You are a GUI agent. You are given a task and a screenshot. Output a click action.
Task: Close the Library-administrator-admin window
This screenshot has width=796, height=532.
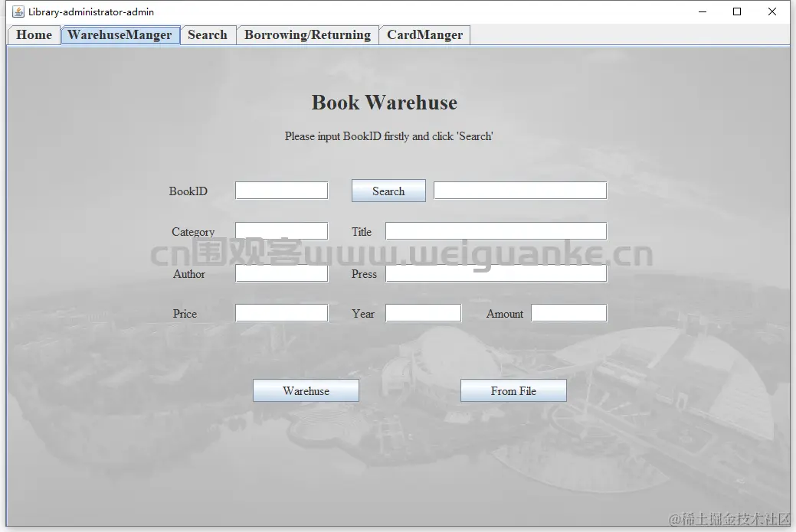coord(772,11)
